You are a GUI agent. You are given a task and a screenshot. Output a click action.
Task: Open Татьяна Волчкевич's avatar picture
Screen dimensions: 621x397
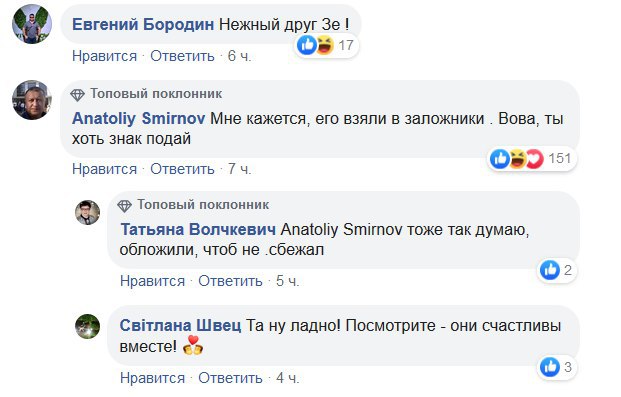click(88, 212)
